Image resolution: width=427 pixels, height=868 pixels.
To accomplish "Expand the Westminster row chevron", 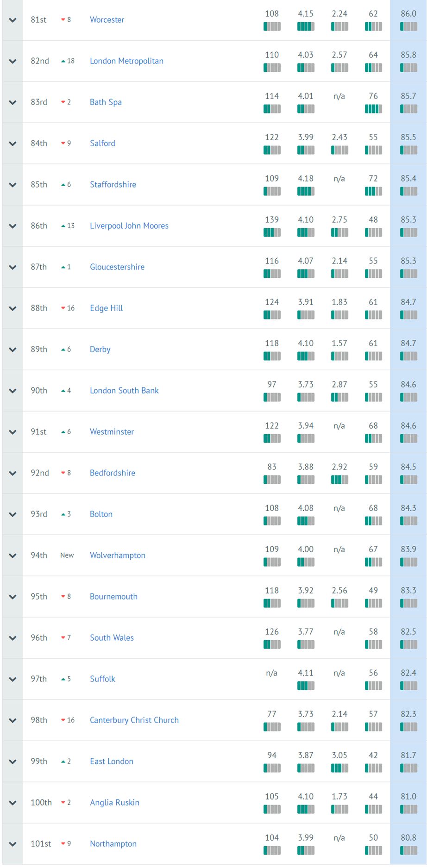I will click(x=13, y=432).
